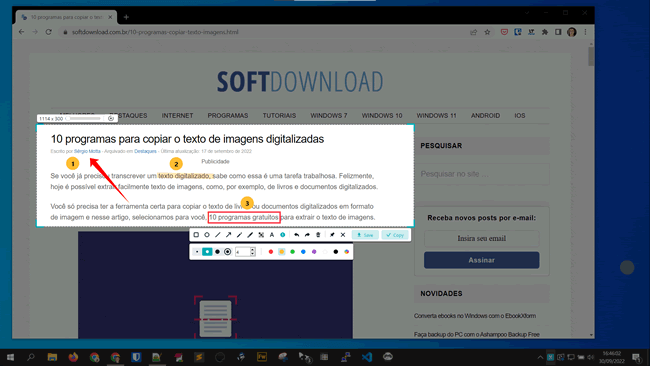Open Visual Studio Code from the taskbar
The width and height of the screenshot is (650, 366).
point(367,357)
